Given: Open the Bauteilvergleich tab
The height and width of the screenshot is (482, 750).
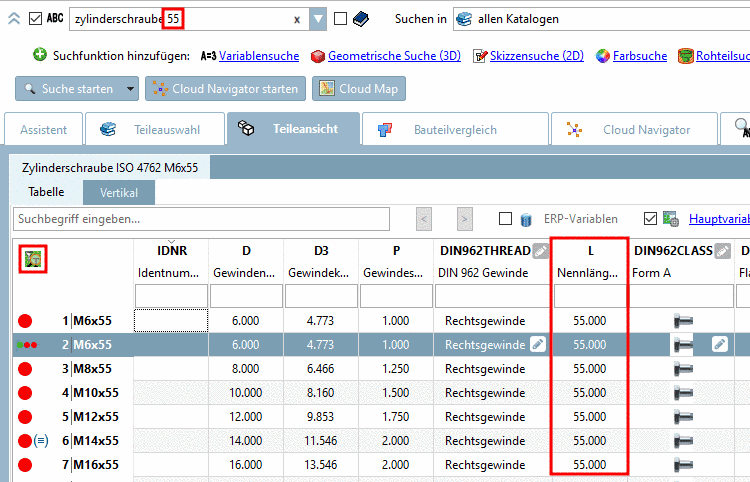Looking at the screenshot, I should click(x=455, y=130).
